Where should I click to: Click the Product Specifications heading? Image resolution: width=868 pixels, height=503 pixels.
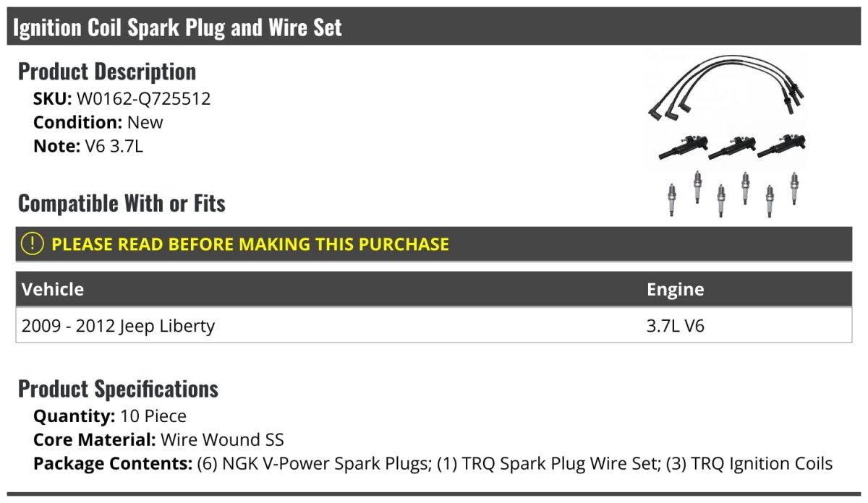[x=118, y=389]
